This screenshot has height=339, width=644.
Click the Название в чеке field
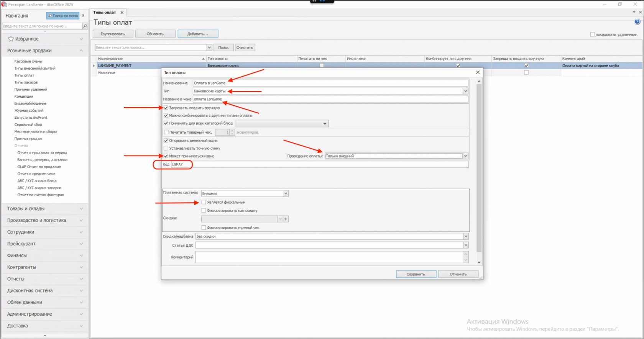coord(330,99)
